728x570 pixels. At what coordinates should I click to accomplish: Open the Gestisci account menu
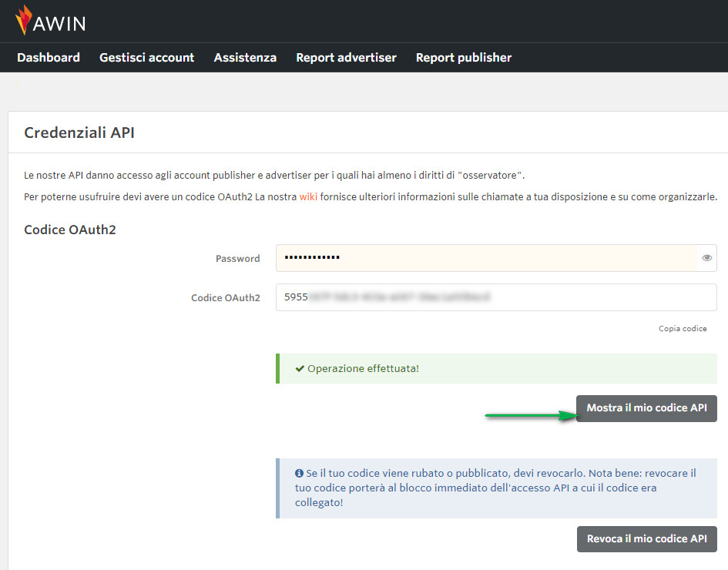pos(146,57)
